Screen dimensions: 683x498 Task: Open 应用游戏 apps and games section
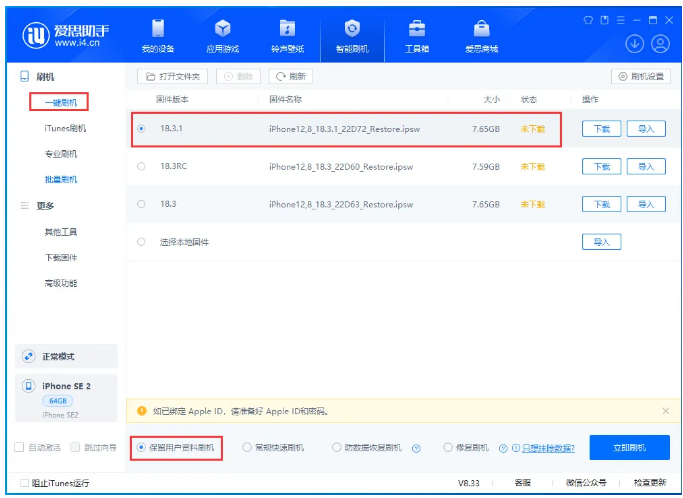coord(222,35)
